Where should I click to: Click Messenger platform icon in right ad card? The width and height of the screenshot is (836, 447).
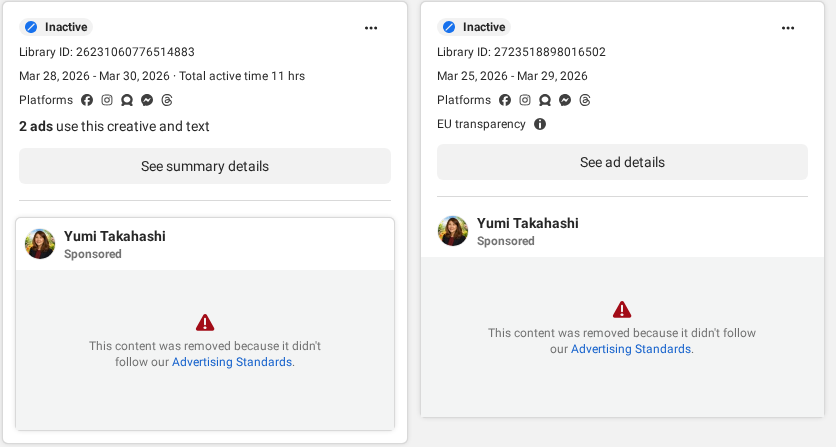click(x=565, y=100)
